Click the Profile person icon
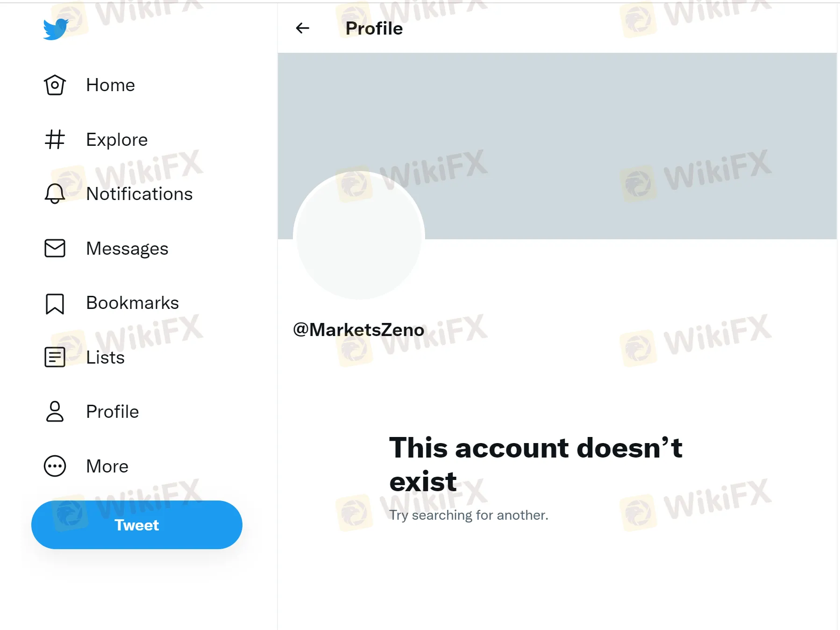The image size is (840, 630). (55, 412)
